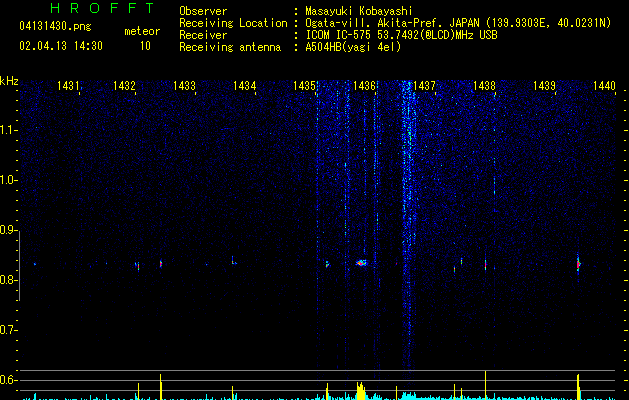Viewport: 629px width, 400px height.
Task: Click the broadband noise burst before 1437
Action: point(408,225)
